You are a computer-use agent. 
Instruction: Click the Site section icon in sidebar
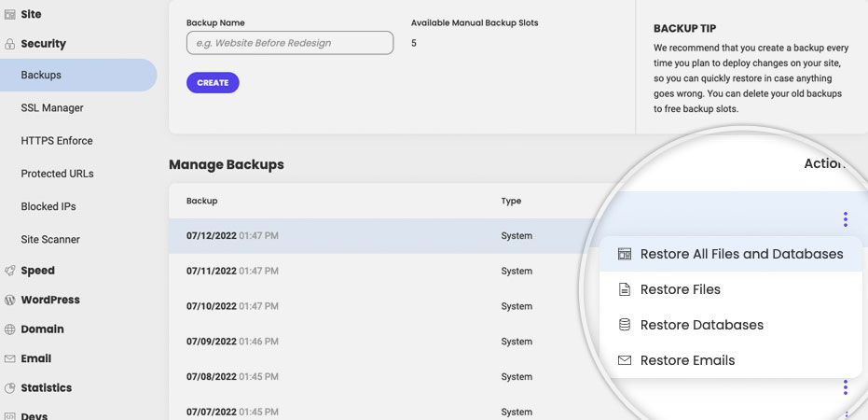click(x=9, y=14)
